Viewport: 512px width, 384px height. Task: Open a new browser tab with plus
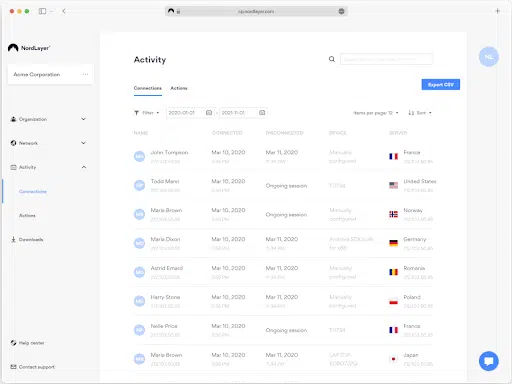(497, 11)
